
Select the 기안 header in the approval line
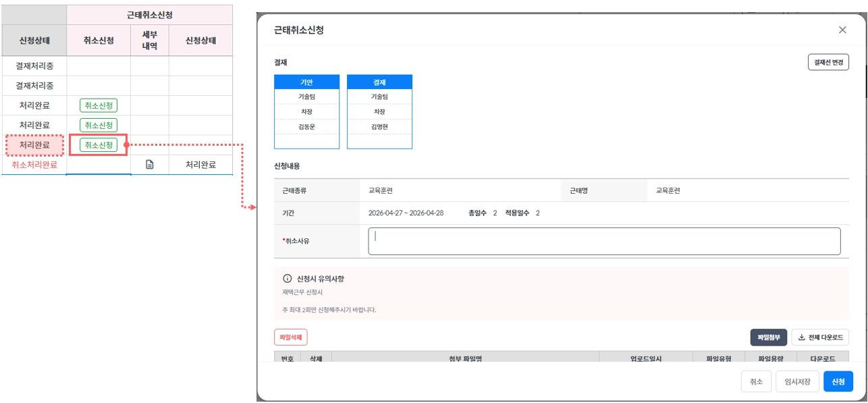point(306,82)
